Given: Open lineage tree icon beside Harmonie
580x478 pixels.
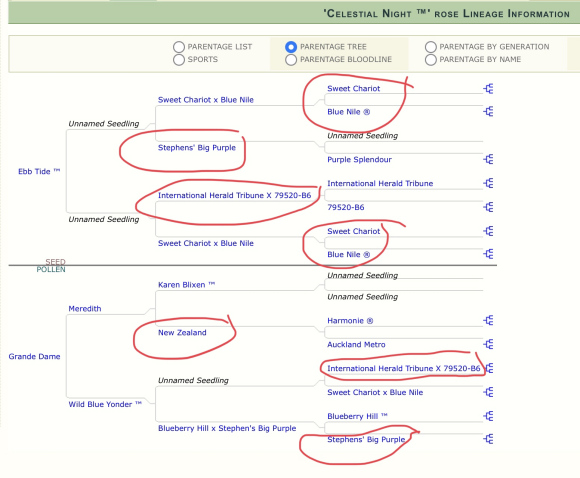Looking at the screenshot, I should [x=488, y=320].
